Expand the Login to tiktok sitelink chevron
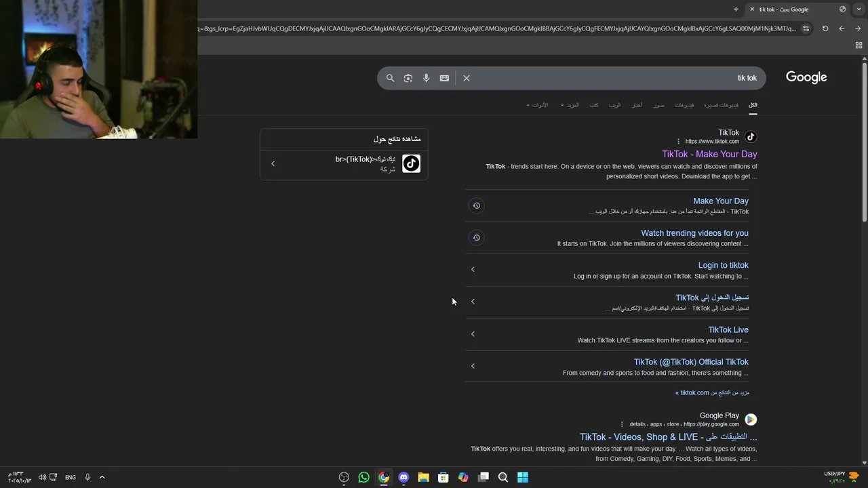 tap(473, 270)
